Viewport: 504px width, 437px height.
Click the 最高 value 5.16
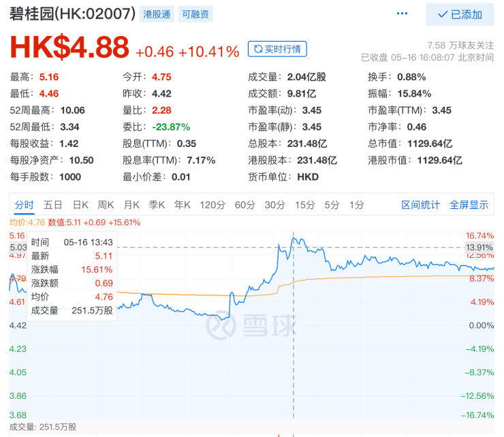[49, 77]
